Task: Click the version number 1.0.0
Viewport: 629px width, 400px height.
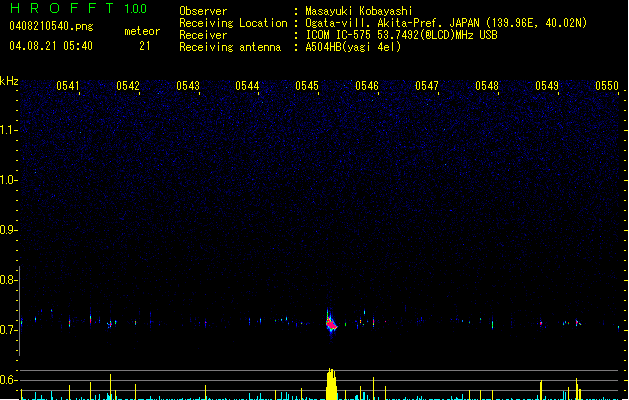Action: [x=136, y=8]
